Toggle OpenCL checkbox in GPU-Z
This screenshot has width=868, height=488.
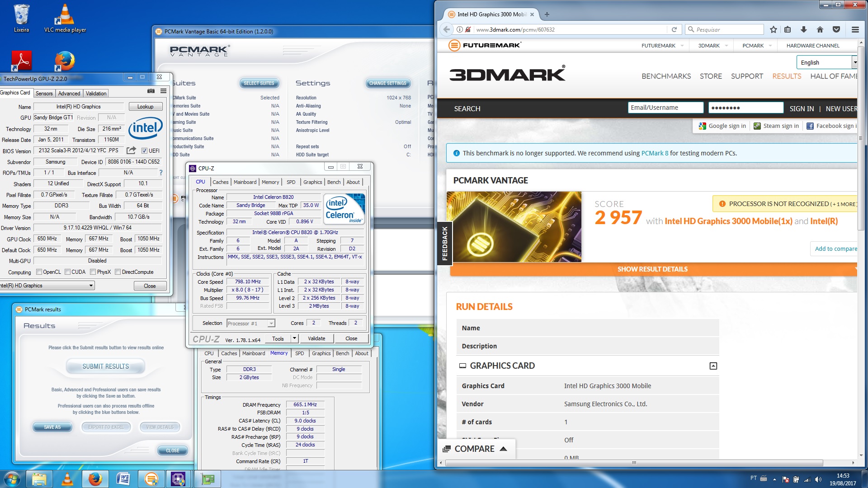(x=39, y=272)
